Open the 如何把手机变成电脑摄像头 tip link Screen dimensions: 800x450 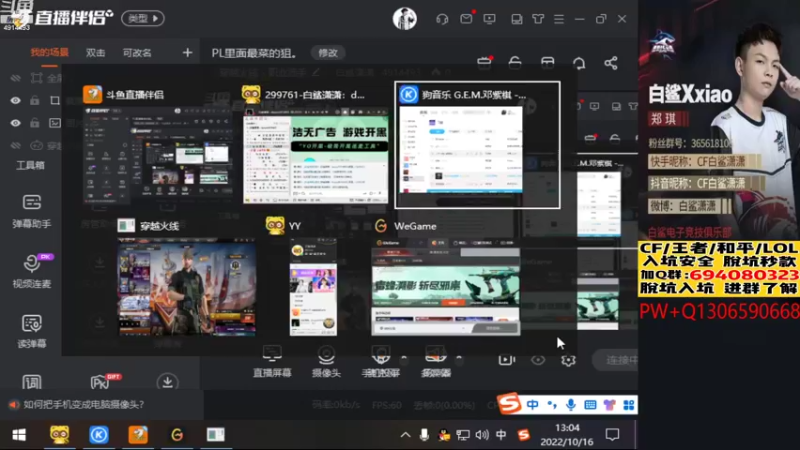click(x=84, y=405)
